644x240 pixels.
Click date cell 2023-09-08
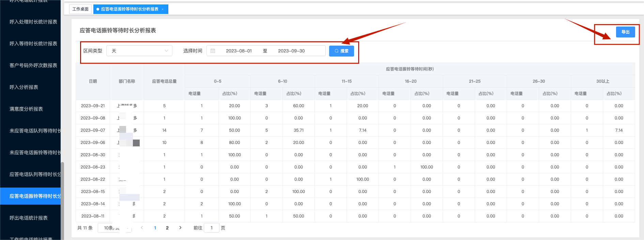click(x=93, y=118)
